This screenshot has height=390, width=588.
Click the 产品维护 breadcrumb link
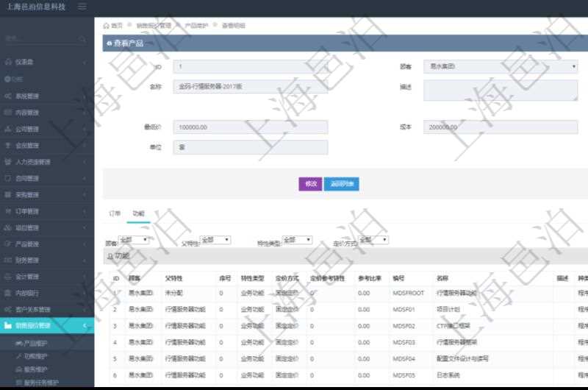196,26
